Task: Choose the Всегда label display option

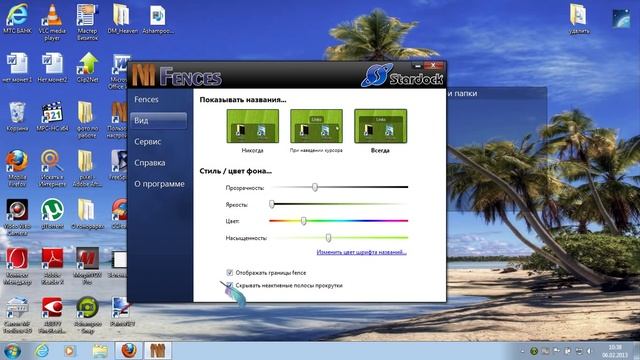Action: tap(380, 126)
